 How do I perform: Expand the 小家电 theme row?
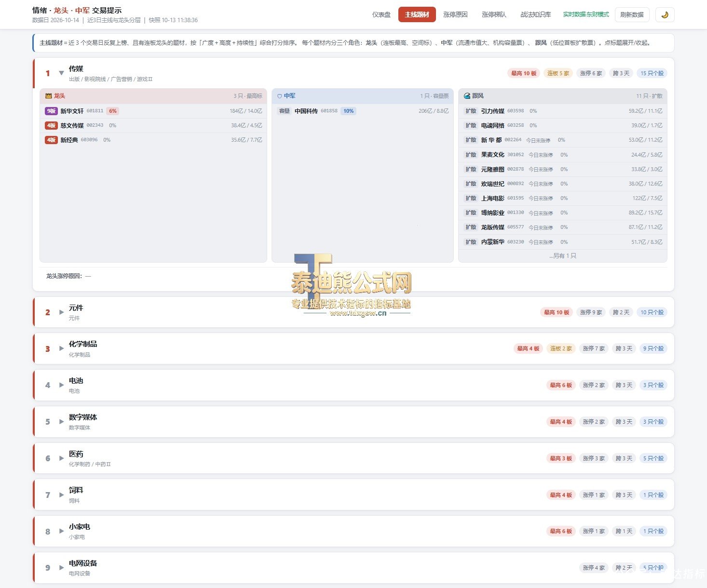click(x=61, y=531)
